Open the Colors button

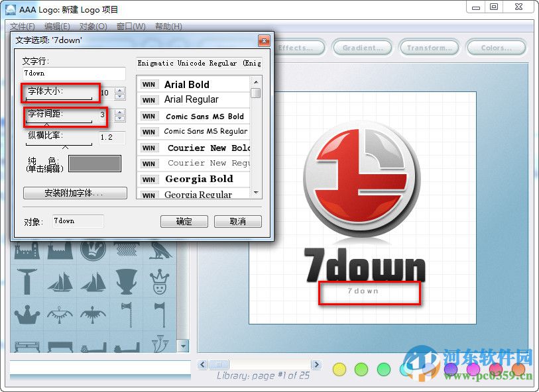coord(496,48)
